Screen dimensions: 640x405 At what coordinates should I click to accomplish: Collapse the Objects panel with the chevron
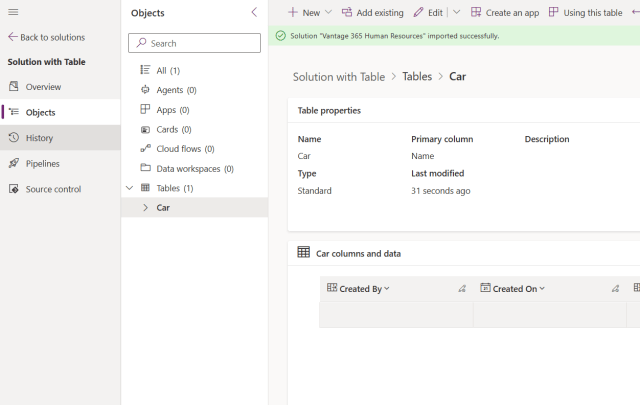[x=254, y=12]
